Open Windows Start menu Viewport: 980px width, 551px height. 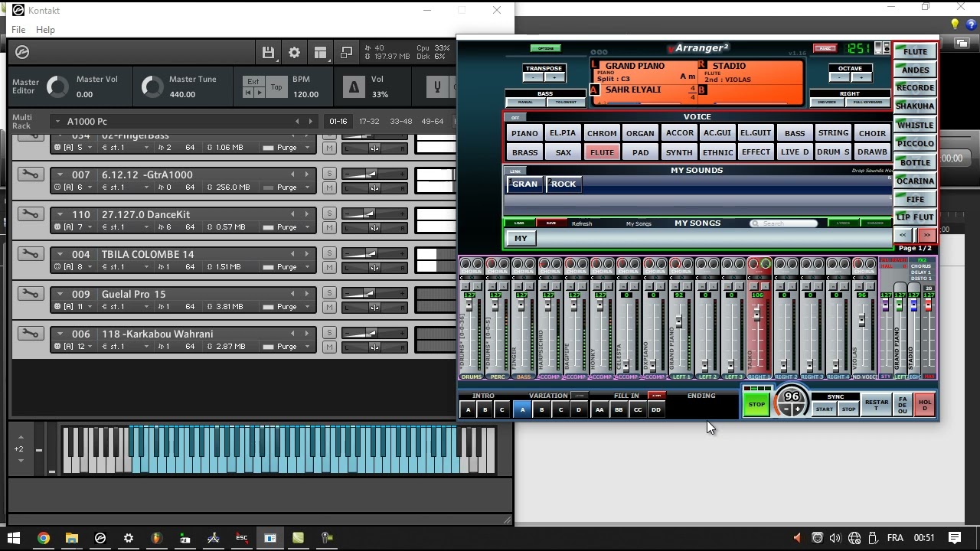14,538
